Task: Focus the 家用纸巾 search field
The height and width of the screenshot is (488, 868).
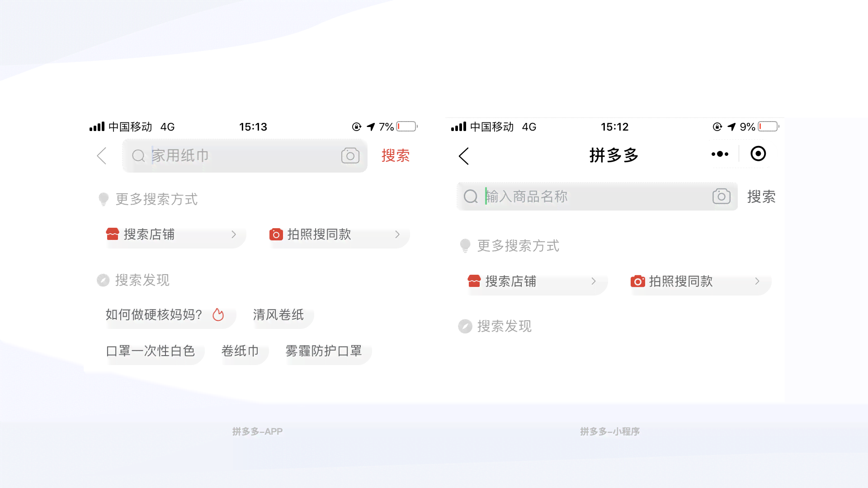Action: click(245, 155)
